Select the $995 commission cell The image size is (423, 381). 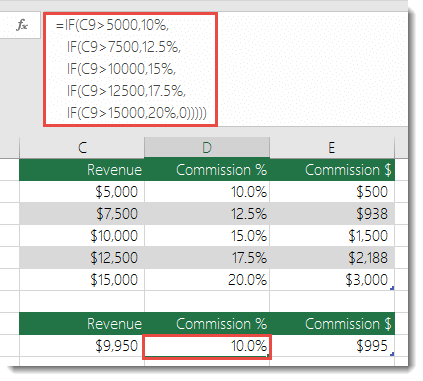coord(332,346)
